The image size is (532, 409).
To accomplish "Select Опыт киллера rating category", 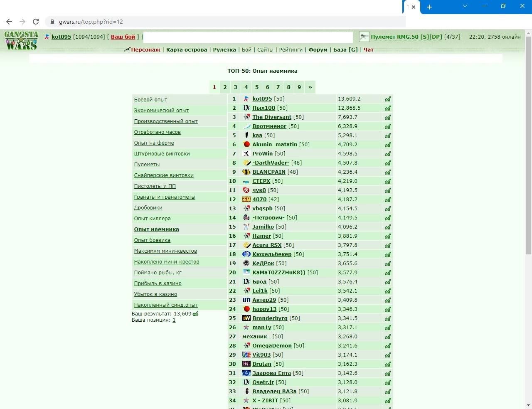I will [152, 219].
